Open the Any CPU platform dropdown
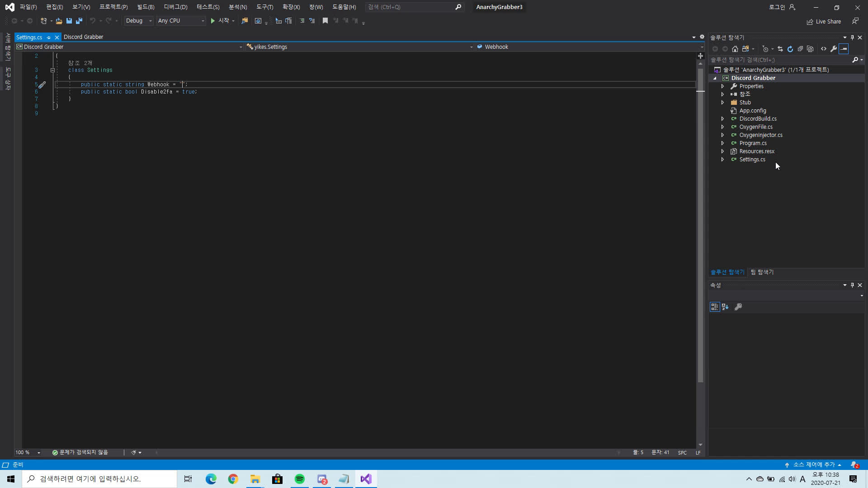This screenshot has width=868, height=488. (181, 21)
